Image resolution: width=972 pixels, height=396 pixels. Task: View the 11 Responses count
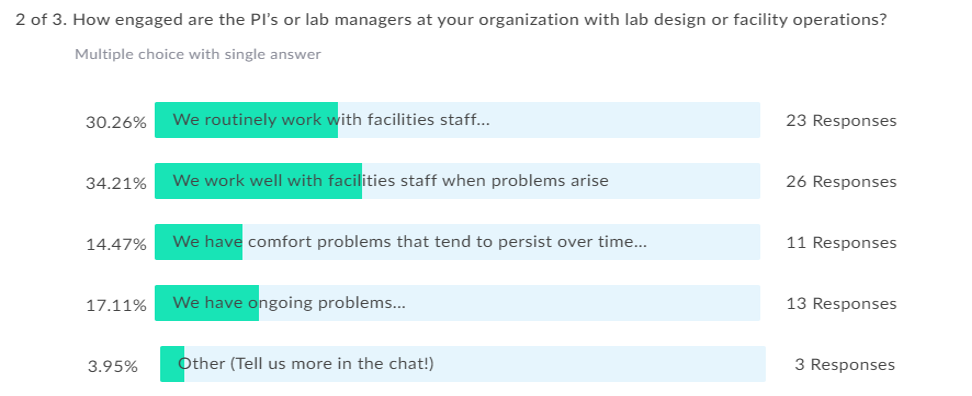[841, 242]
